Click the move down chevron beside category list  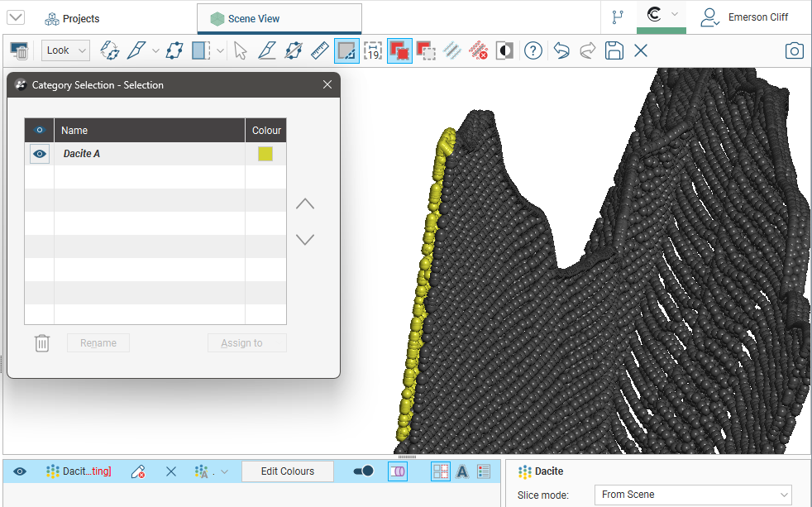coord(305,240)
